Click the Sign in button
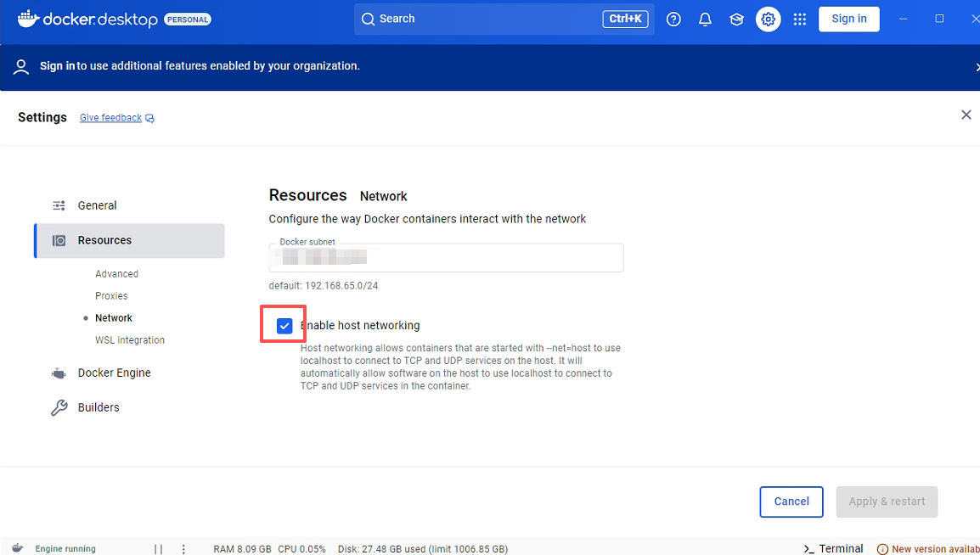This screenshot has width=980, height=555. coord(848,19)
